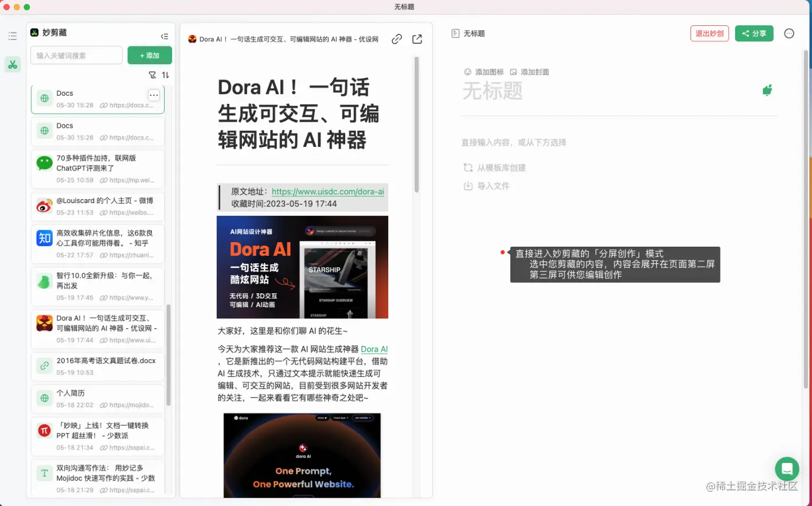Open the 智行10.0全新升级 clip
The image size is (812, 506).
[97, 286]
